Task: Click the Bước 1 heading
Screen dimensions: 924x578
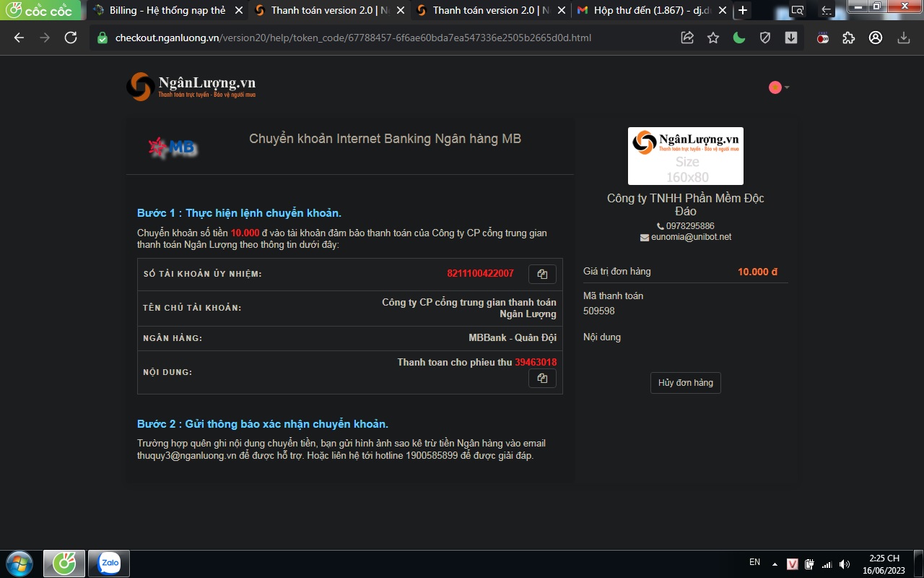Action: click(x=239, y=213)
